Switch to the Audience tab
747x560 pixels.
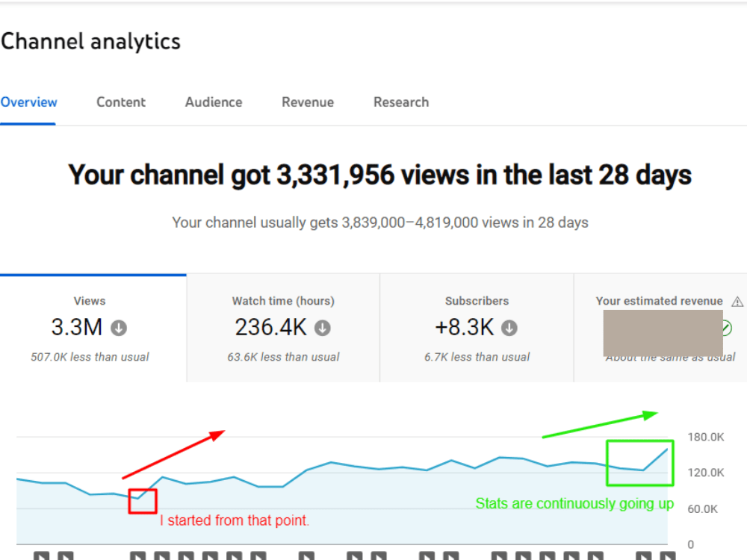point(214,102)
